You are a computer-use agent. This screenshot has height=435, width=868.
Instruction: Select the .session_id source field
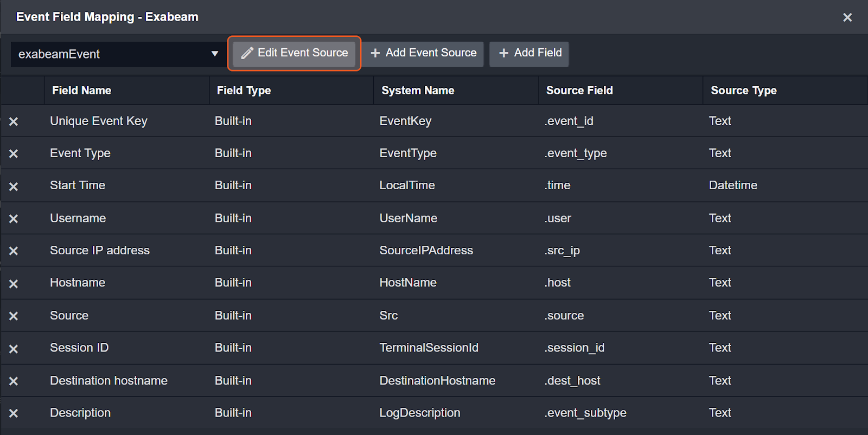(574, 348)
